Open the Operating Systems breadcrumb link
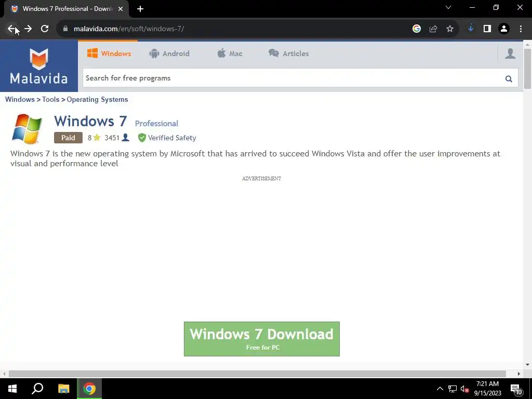This screenshot has width=532, height=399. coord(97,99)
